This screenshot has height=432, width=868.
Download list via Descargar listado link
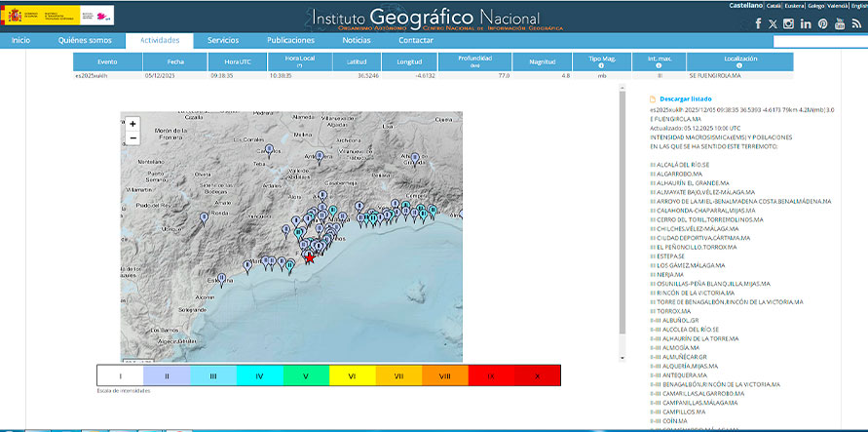(x=685, y=98)
